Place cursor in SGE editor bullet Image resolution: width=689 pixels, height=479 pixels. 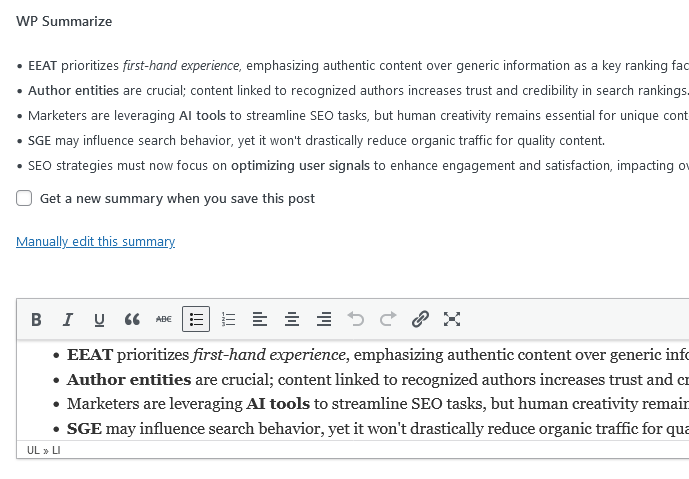[x=378, y=429]
